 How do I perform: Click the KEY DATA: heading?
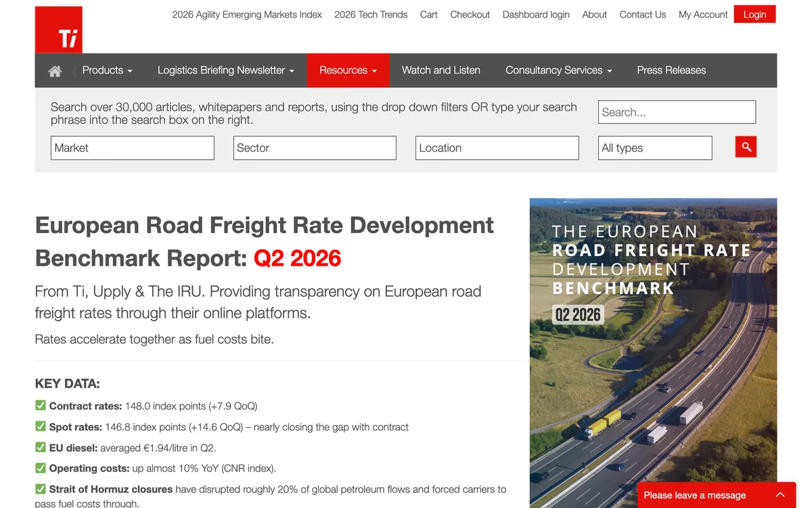[x=68, y=384]
